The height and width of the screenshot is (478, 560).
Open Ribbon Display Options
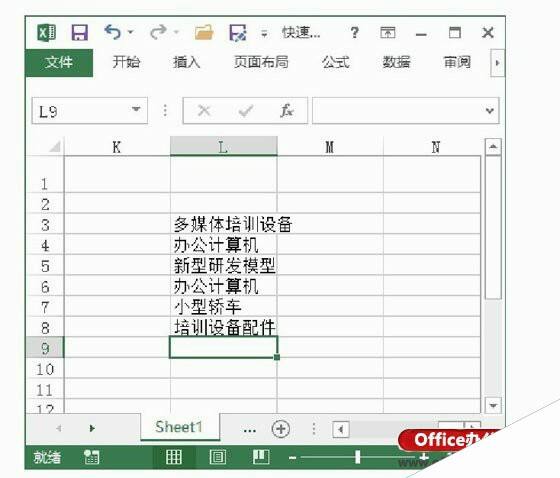(x=388, y=33)
